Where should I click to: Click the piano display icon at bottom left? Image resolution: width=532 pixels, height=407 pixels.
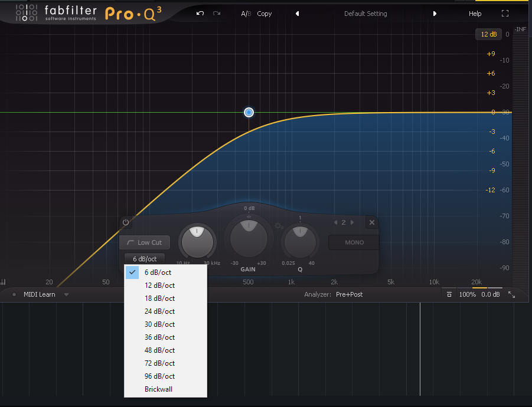(3, 282)
